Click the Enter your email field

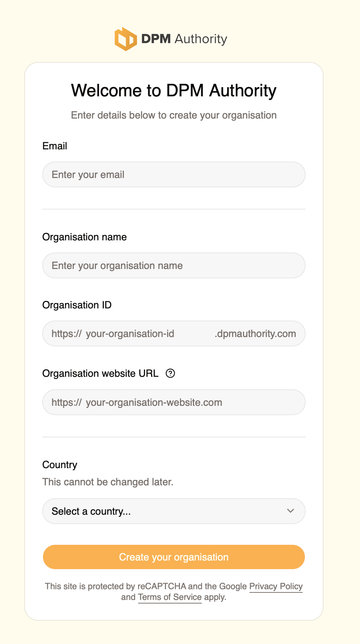click(x=174, y=174)
